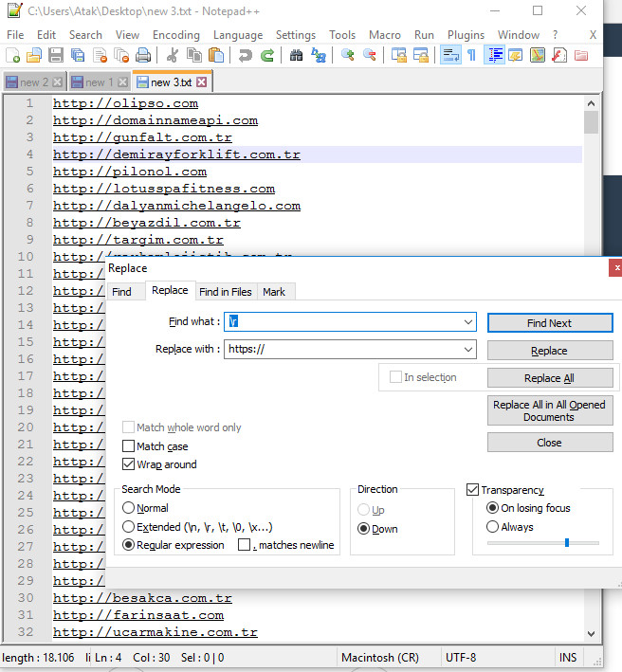622x672 pixels.
Task: Cut selection with scissors icon
Action: 173,55
